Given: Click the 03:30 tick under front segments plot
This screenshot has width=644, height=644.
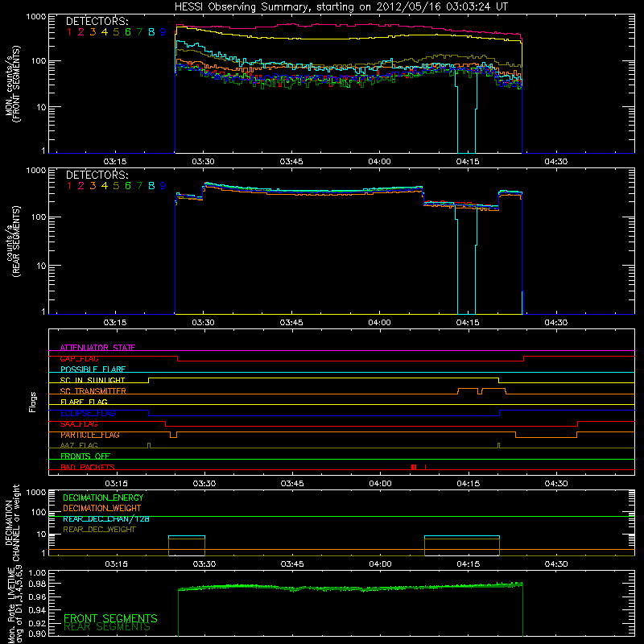Looking at the screenshot, I should tap(203, 162).
